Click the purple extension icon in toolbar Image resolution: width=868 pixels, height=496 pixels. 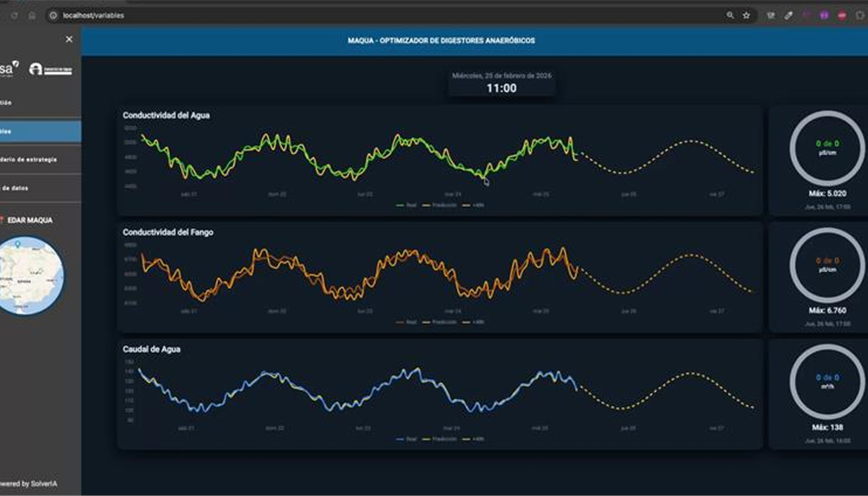coord(824,15)
